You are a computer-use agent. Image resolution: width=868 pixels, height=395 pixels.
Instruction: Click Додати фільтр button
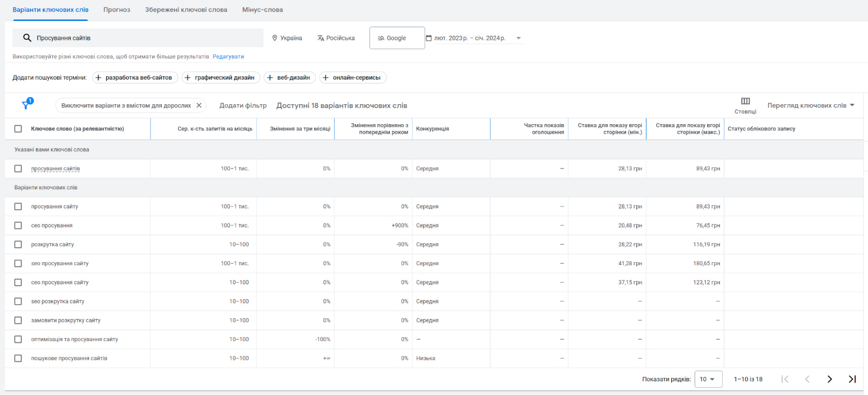tap(243, 105)
